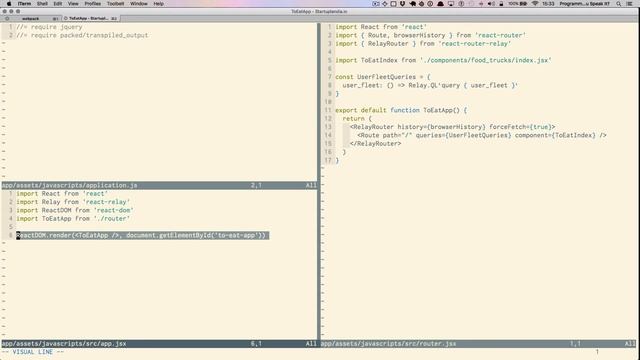Image resolution: width=640 pixels, height=360 pixels.
Task: Click the import RelayRouter line
Action: tap(423, 44)
